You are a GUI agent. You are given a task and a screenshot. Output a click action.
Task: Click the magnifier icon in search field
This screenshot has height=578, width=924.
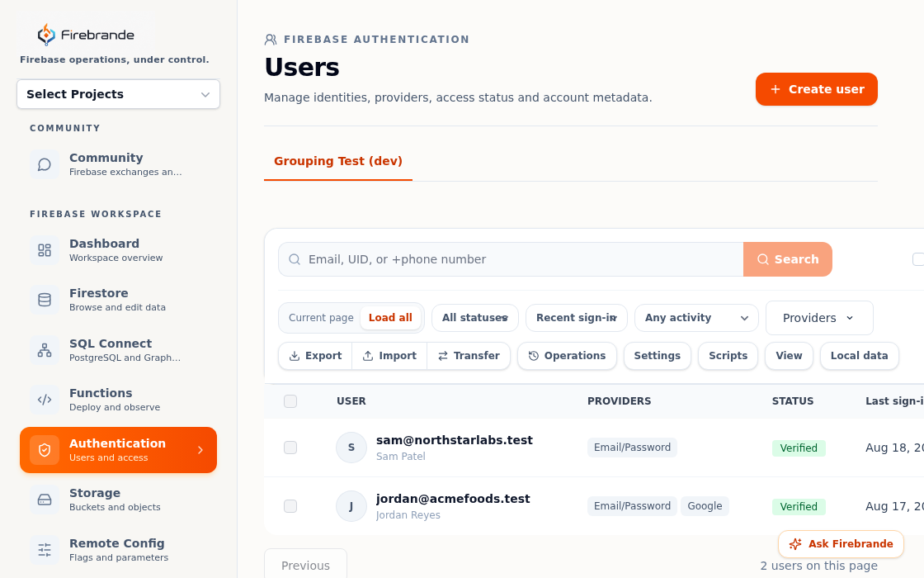(x=294, y=259)
